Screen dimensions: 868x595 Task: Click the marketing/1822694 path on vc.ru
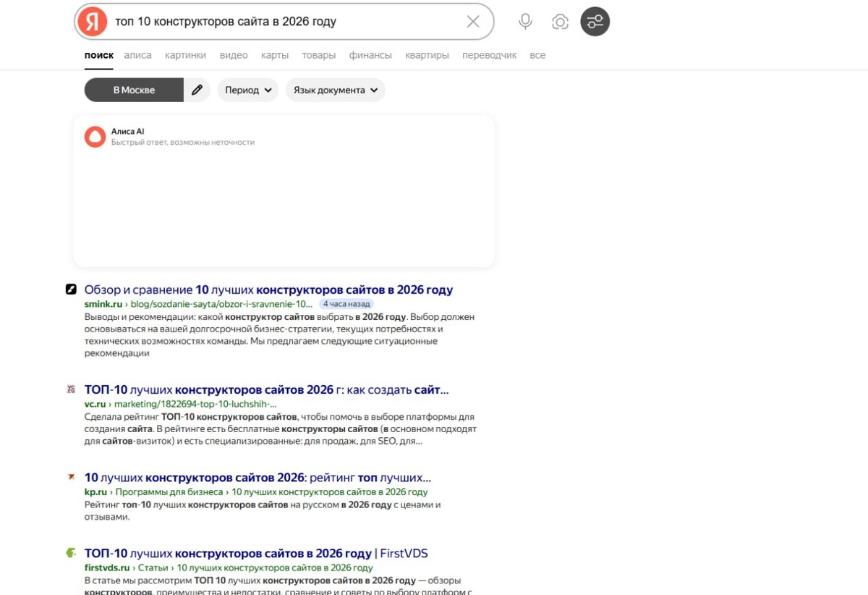(x=195, y=404)
